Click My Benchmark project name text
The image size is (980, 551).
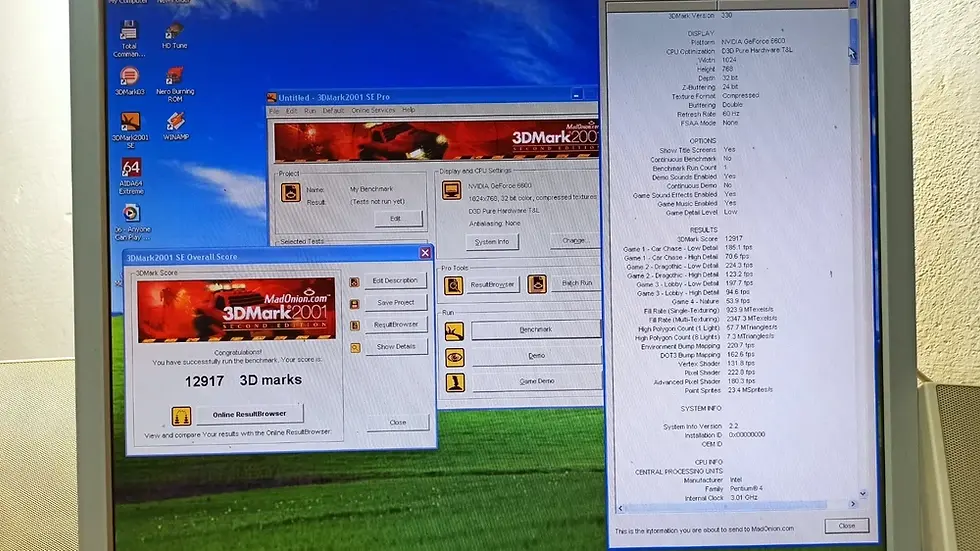[371, 189]
